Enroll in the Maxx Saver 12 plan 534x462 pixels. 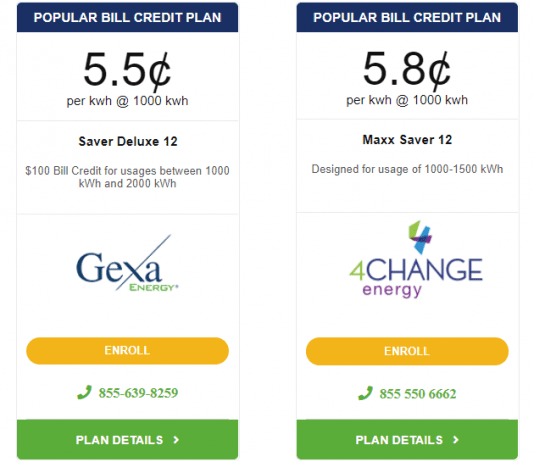(x=407, y=351)
